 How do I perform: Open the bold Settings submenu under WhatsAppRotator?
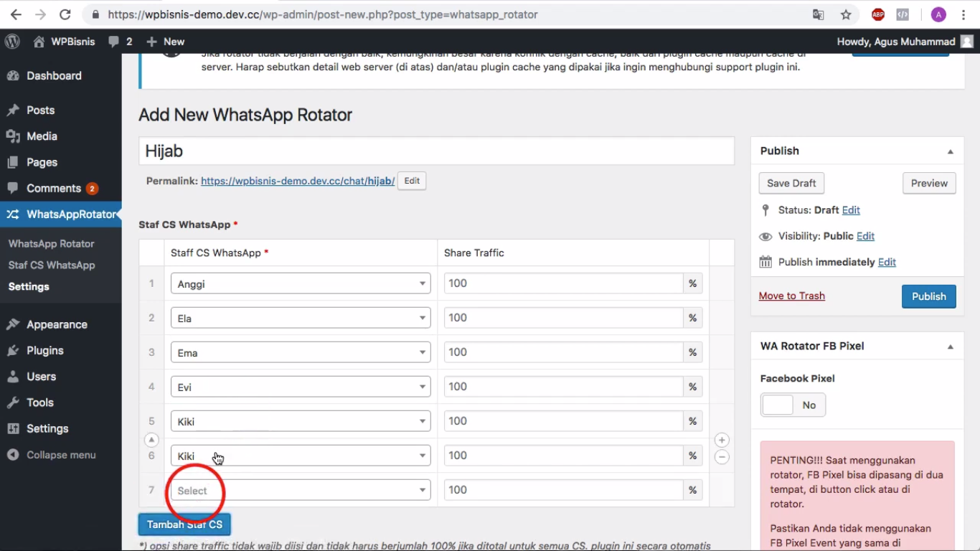tap(29, 286)
